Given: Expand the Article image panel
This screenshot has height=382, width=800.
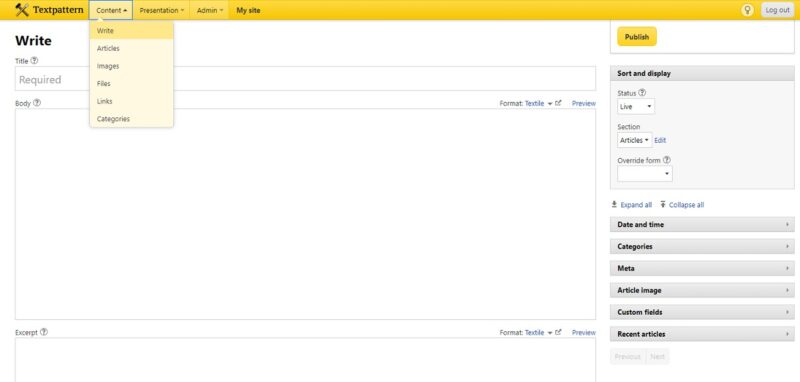Looking at the screenshot, I should pyautogui.click(x=702, y=290).
